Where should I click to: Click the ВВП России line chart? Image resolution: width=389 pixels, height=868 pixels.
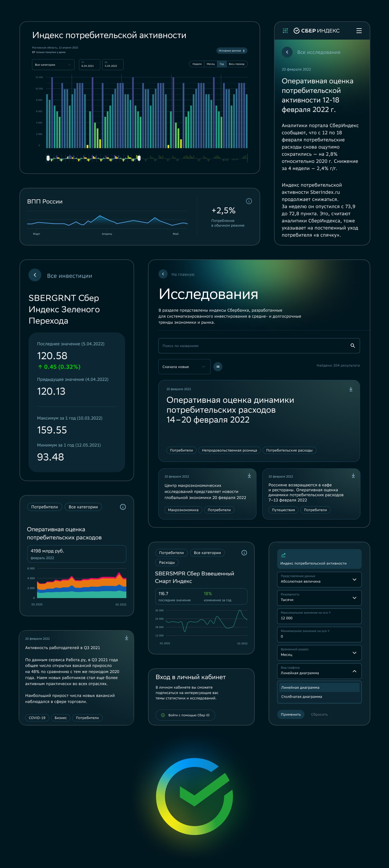(107, 221)
